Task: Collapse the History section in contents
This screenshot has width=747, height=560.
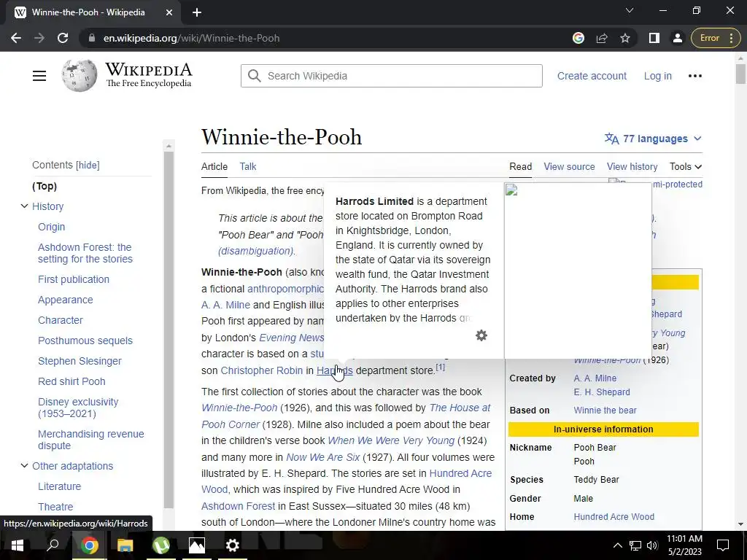Action: click(24, 206)
